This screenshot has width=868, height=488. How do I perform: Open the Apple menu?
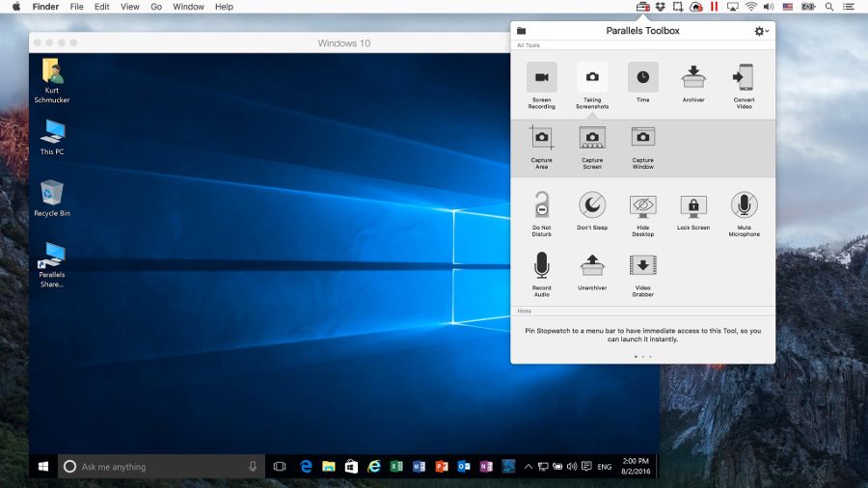point(16,7)
